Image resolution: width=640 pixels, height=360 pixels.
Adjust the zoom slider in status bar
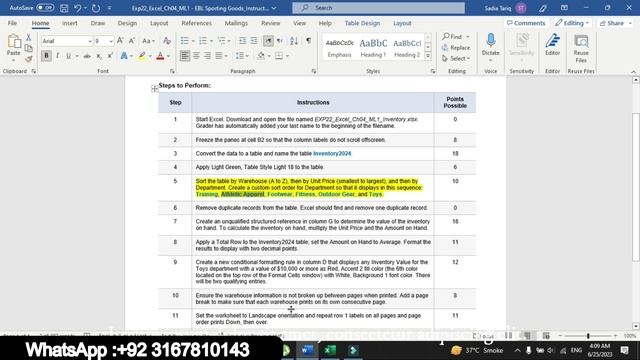pyautogui.click(x=588, y=336)
